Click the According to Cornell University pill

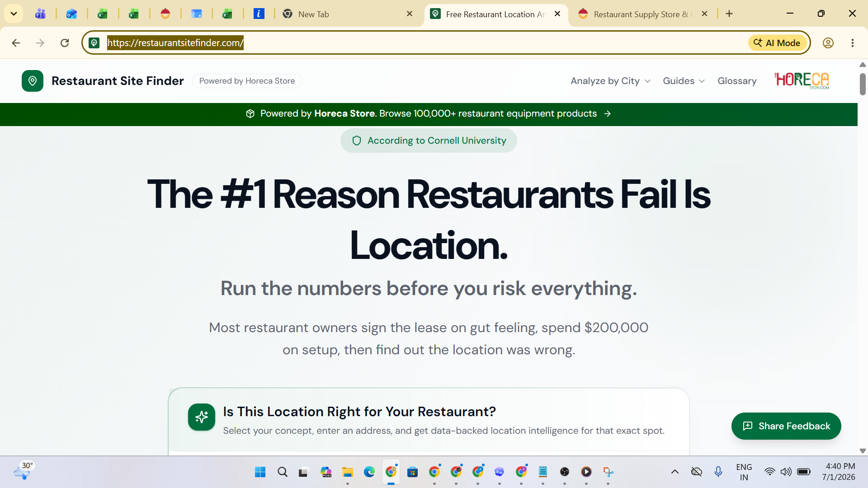pyautogui.click(x=429, y=141)
